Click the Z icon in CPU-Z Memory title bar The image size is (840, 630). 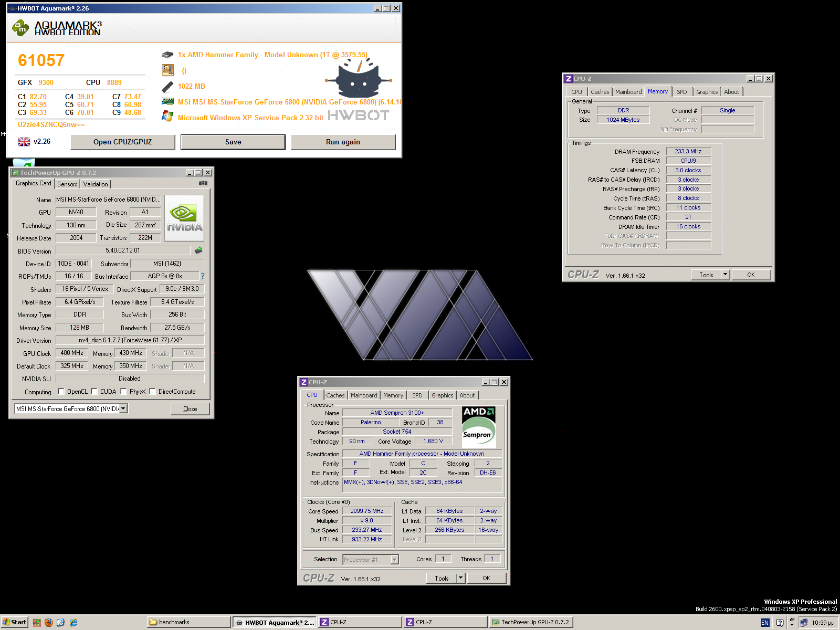[x=568, y=79]
